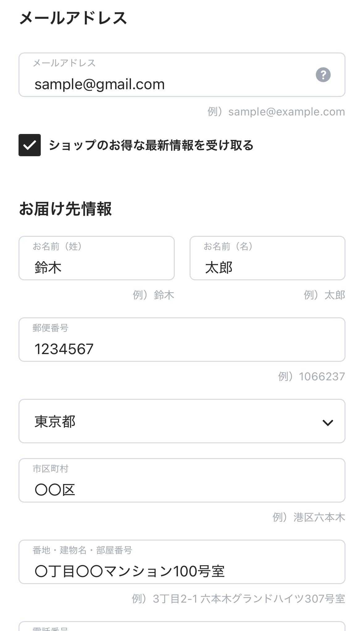This screenshot has width=364, height=631.
Task: Open the 東京都 prefecture dropdown
Action: coord(182,421)
